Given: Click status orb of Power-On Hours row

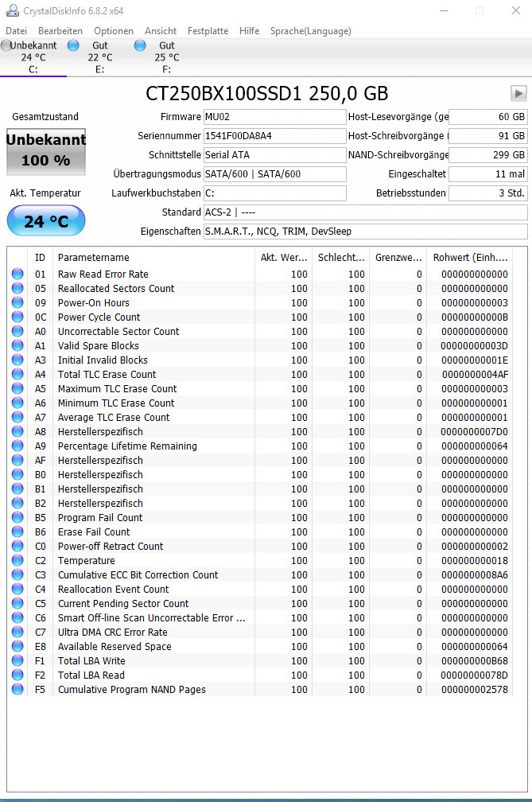Looking at the screenshot, I should 17,302.
